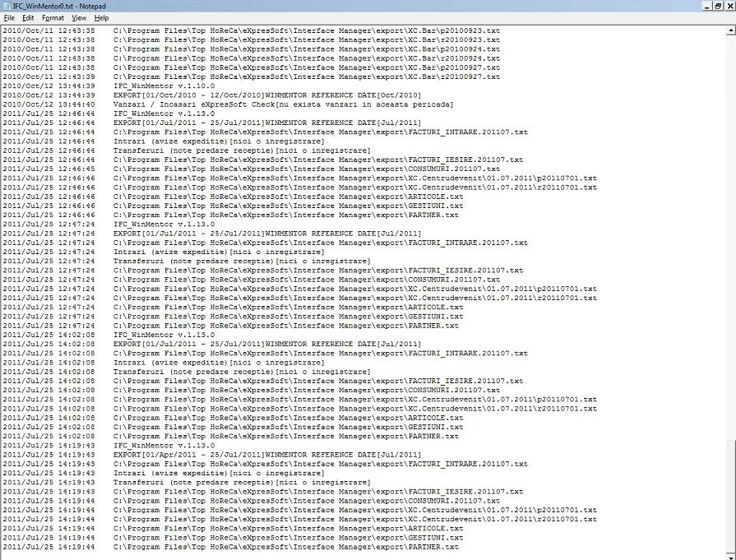Restore down the Notepad window
The height and width of the screenshot is (560, 736).
718,6
